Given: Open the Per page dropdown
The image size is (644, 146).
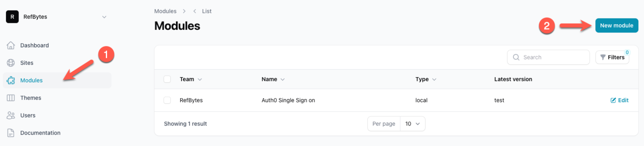Looking at the screenshot, I should coord(413,124).
